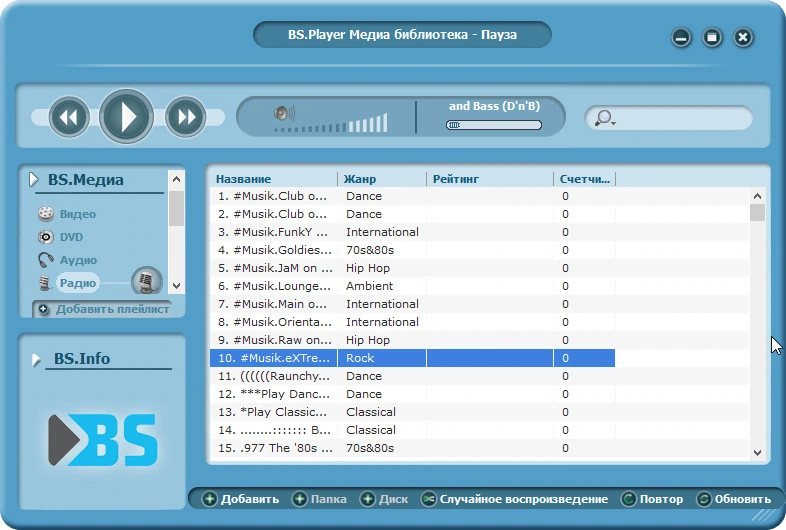
Task: Click the round microphone button beside Радио
Action: coord(146,281)
